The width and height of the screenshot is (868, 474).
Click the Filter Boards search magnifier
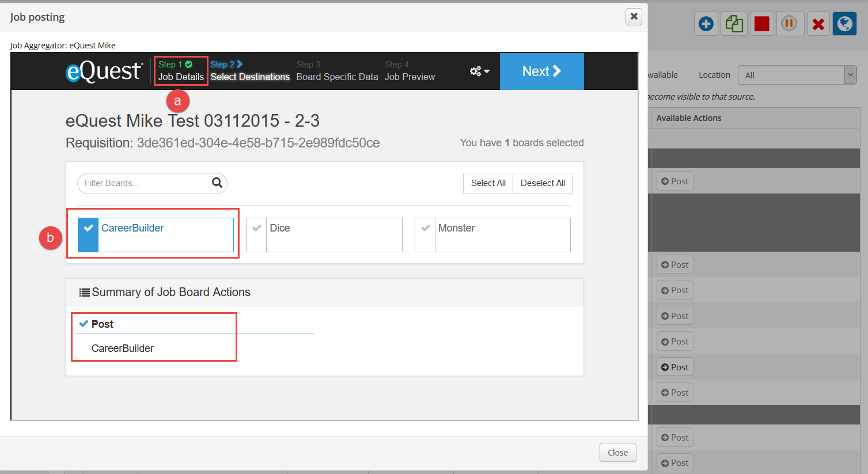pyautogui.click(x=217, y=183)
